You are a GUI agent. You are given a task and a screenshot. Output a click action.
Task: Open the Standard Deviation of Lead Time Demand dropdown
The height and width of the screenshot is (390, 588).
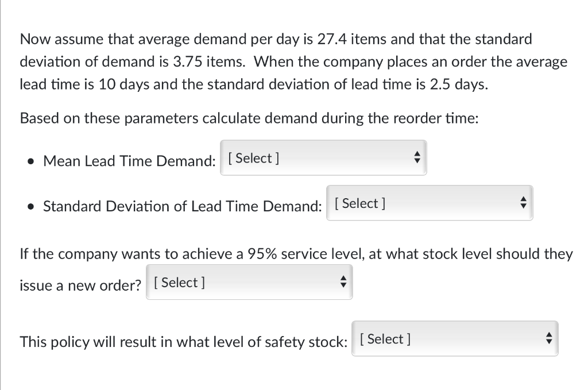[430, 203]
